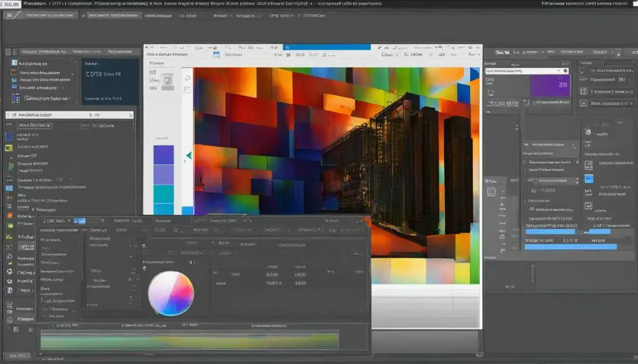Select the dark indigo swatch in the white side strip
This screenshot has width=638, height=364.
click(164, 155)
